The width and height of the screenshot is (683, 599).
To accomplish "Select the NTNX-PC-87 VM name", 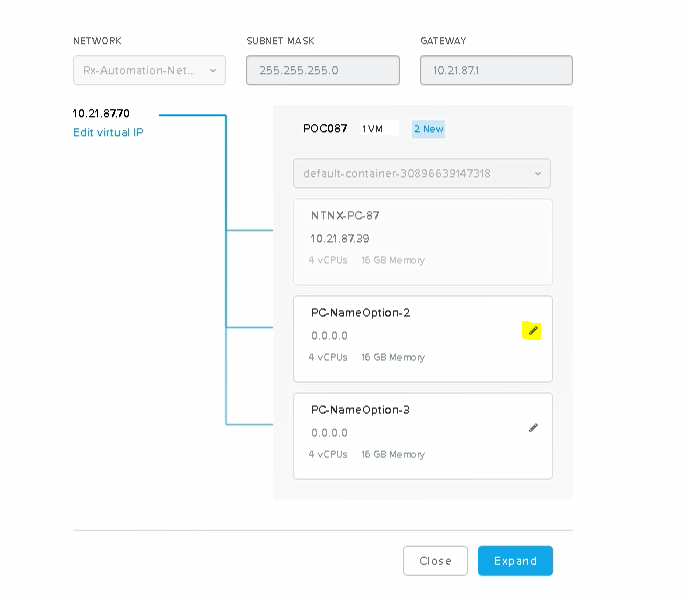I will click(345, 215).
